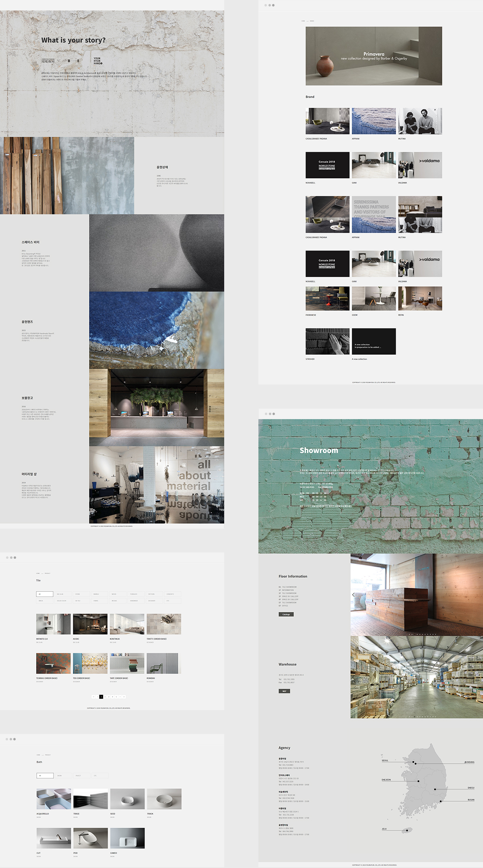Click the Daegu location dot on map
483x868 pixels.
pyautogui.click(x=435, y=789)
